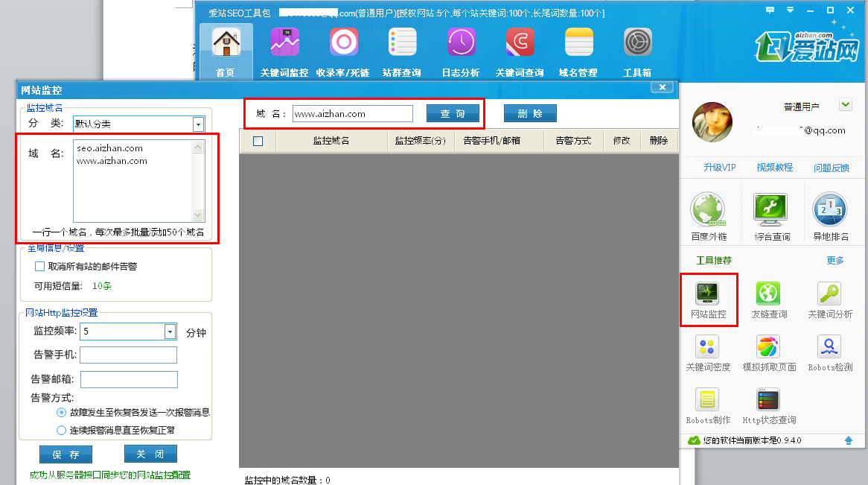Image resolution: width=868 pixels, height=485 pixels.
Task: Open the 监控频率 dropdown list
Action: click(x=170, y=332)
